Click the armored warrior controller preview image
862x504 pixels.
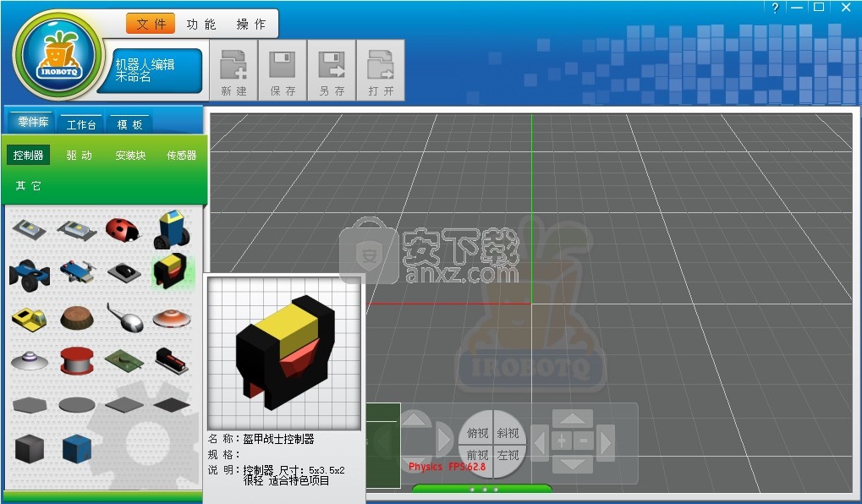point(283,353)
